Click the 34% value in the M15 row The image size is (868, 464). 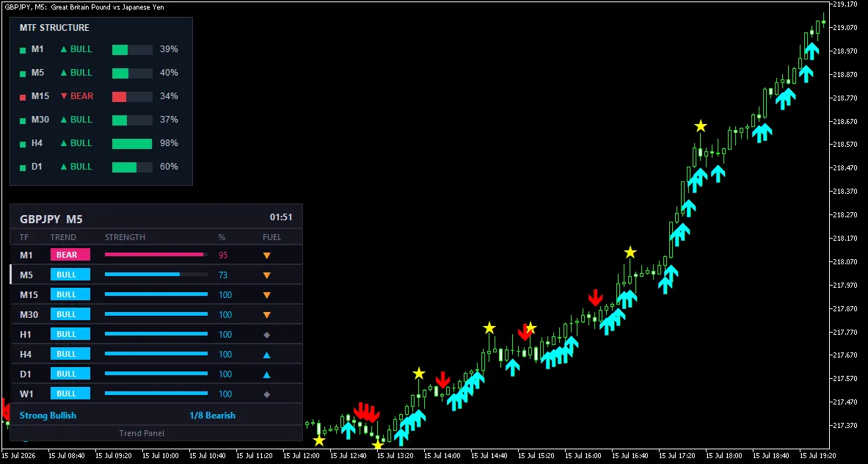tap(169, 96)
